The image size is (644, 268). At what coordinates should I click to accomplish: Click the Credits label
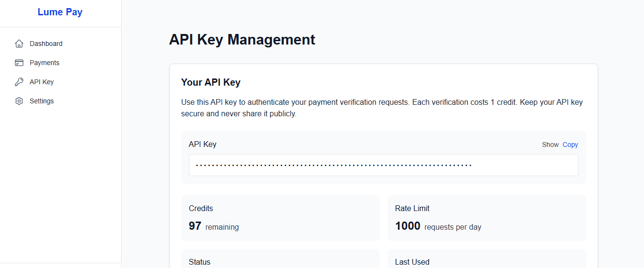pos(201,209)
